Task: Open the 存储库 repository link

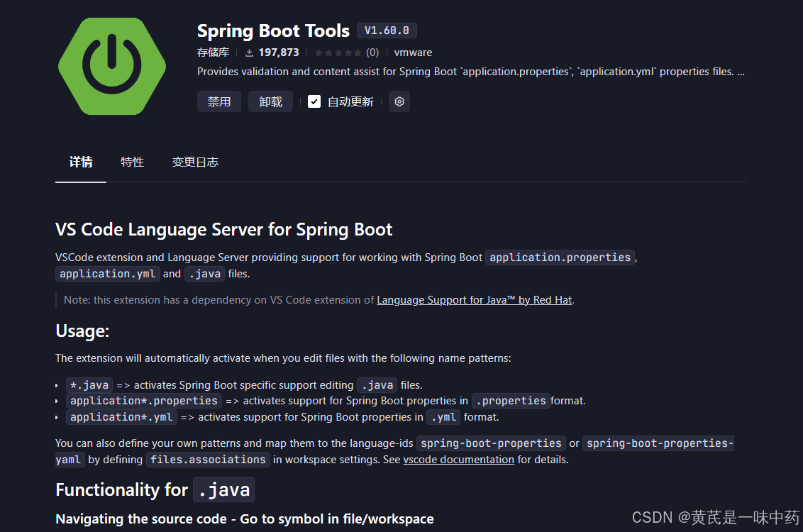Action: [213, 52]
